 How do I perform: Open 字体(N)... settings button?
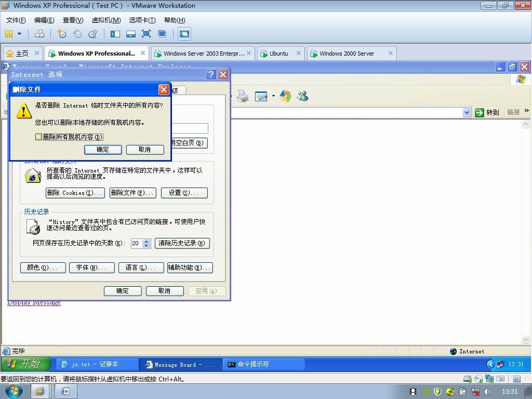[91, 268]
